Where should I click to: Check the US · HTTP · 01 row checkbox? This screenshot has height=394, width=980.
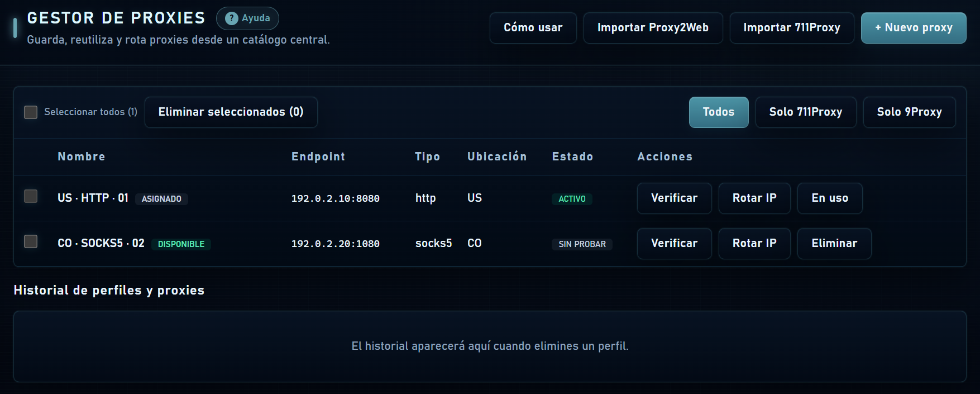coord(31,196)
